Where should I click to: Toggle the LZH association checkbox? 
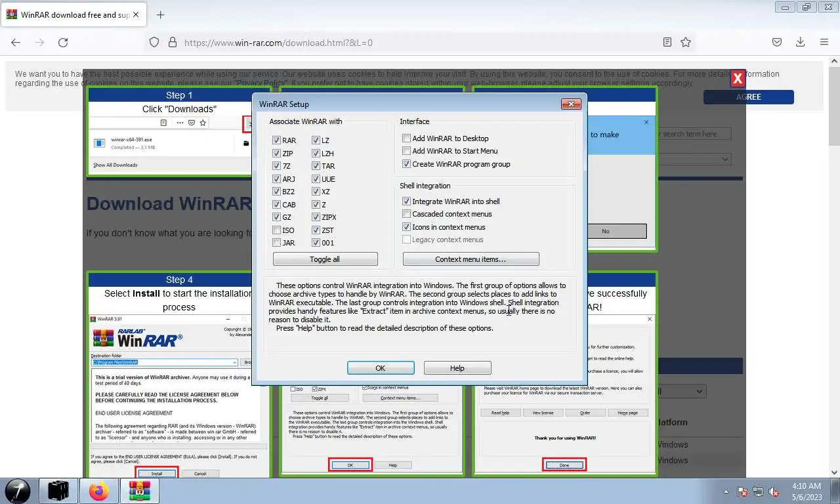point(316,154)
